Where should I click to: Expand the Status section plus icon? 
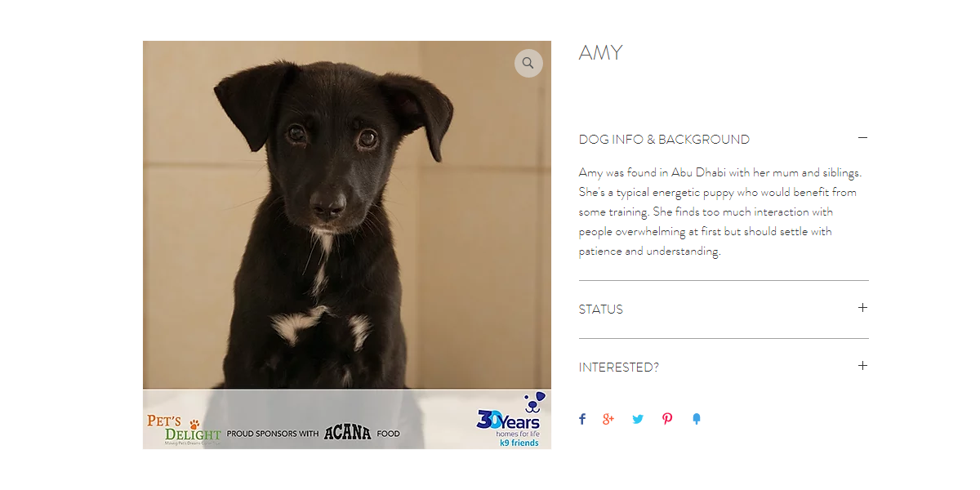pyautogui.click(x=862, y=308)
